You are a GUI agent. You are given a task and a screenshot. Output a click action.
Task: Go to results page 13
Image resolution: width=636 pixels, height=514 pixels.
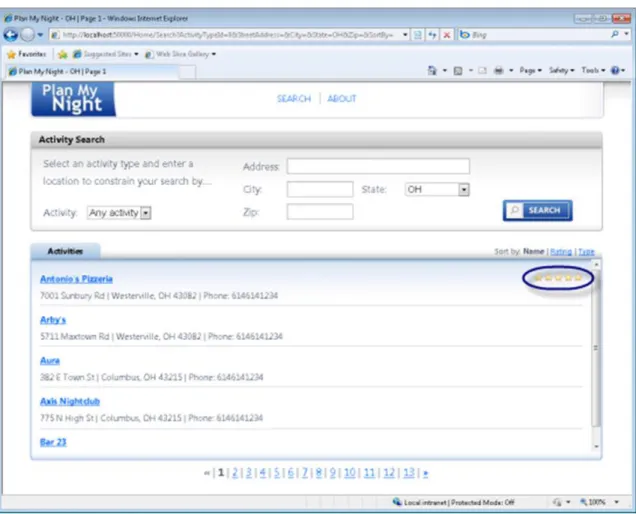point(409,473)
